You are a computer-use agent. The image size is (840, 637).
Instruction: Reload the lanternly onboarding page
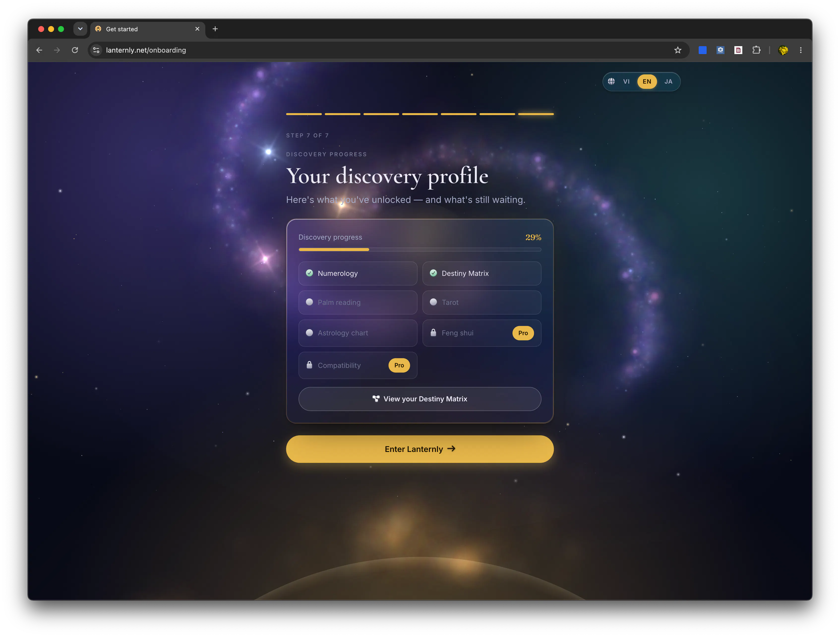(75, 50)
